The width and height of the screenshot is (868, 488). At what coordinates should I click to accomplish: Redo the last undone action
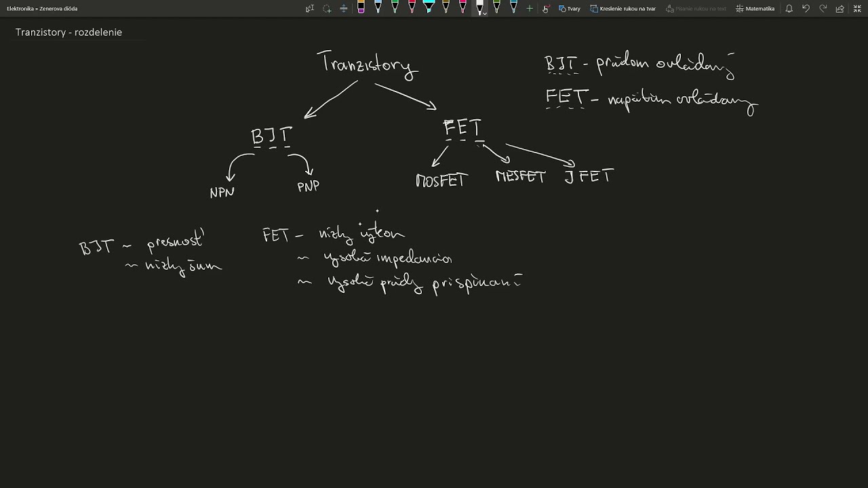823,9
